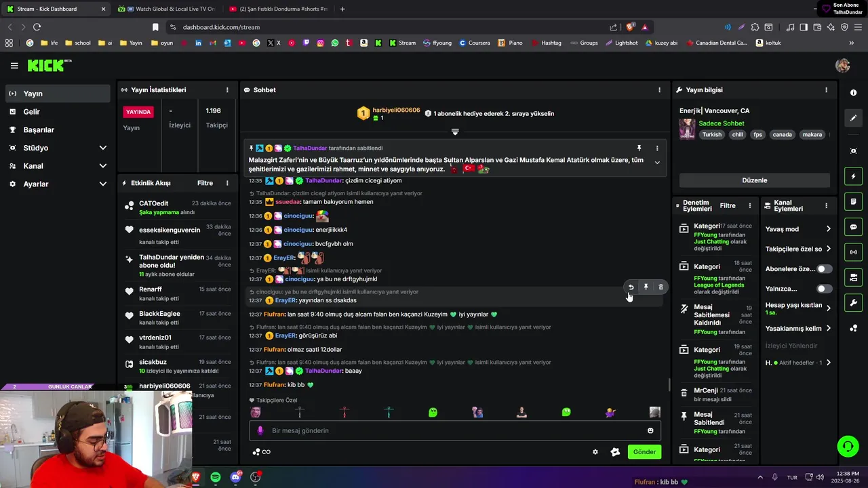
Task: Click the chat bubble icon in right sidebar
Action: click(853, 227)
